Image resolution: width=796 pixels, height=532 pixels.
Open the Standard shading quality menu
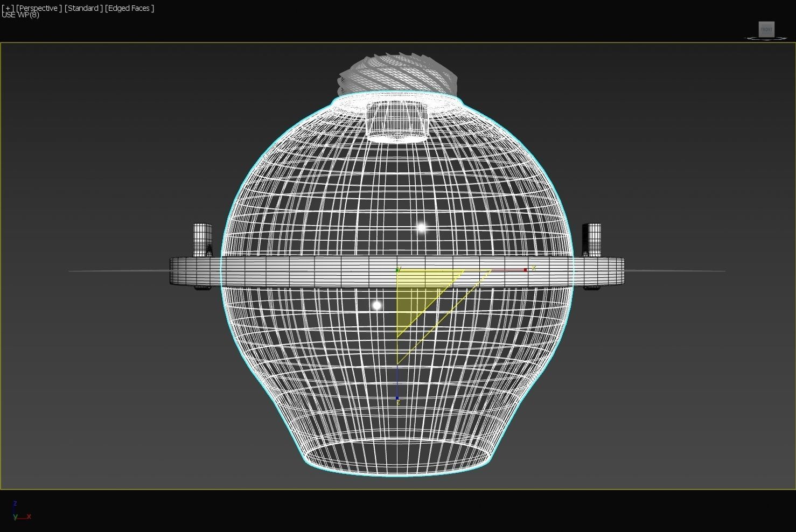(x=83, y=8)
